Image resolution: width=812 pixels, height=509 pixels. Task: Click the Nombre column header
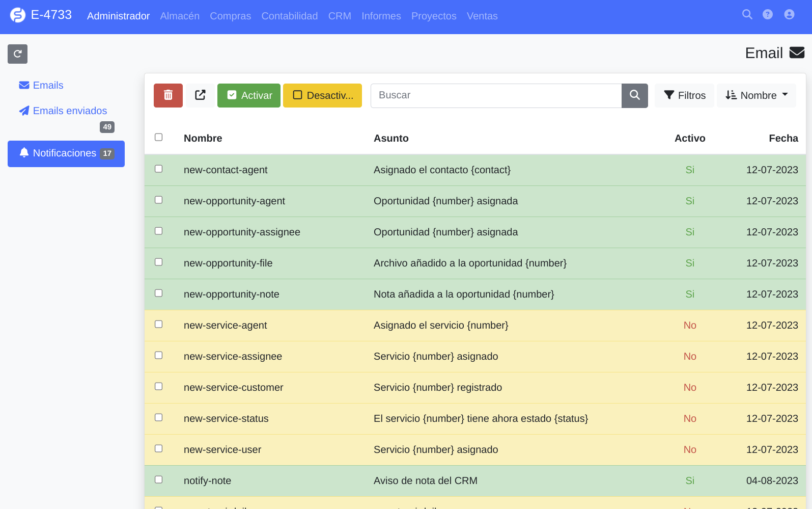tap(203, 138)
